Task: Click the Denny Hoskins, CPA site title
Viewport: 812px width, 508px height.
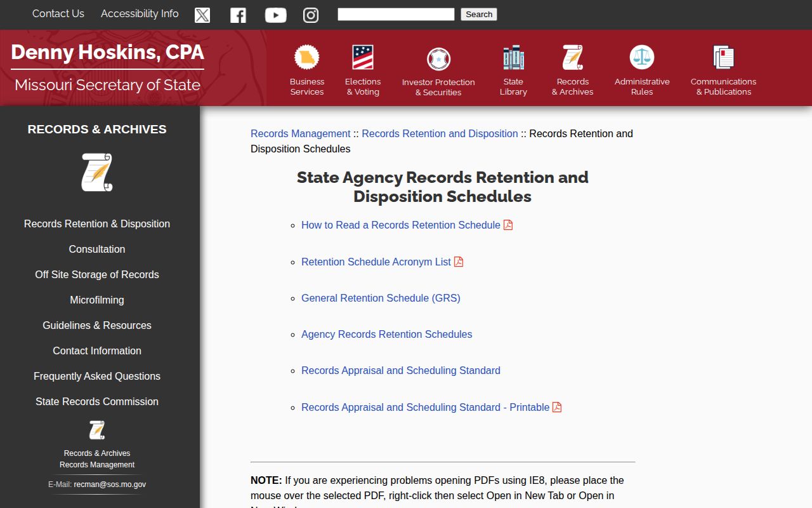Action: click(107, 52)
